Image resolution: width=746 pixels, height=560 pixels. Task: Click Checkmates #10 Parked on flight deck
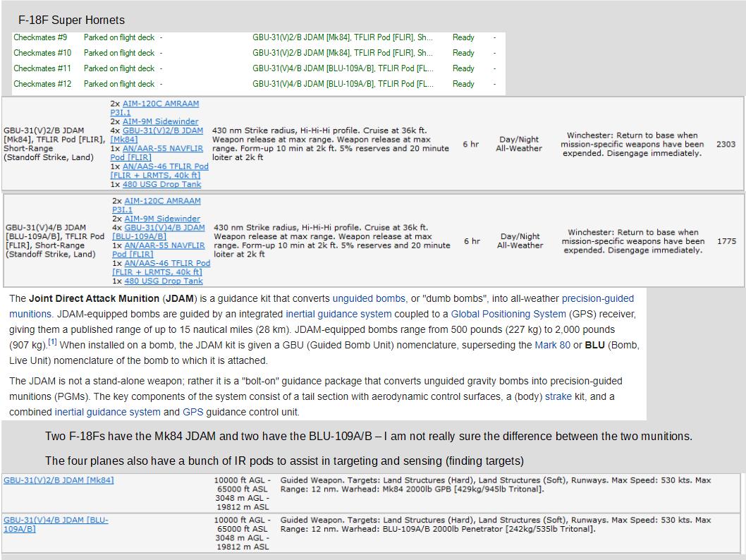pos(119,53)
